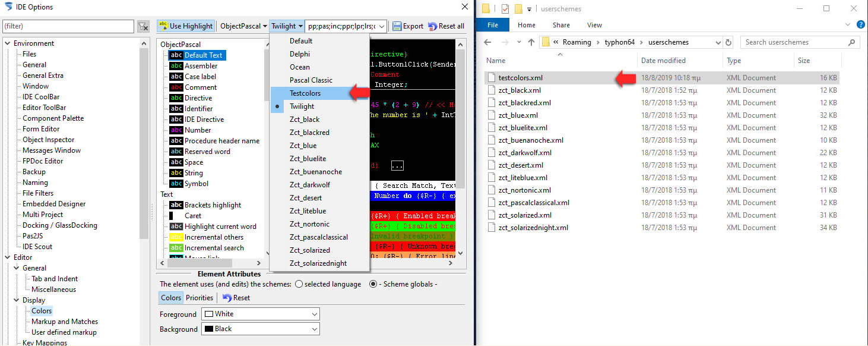Click the Export save icon
Screen dimensions: 868x346
click(x=397, y=26)
